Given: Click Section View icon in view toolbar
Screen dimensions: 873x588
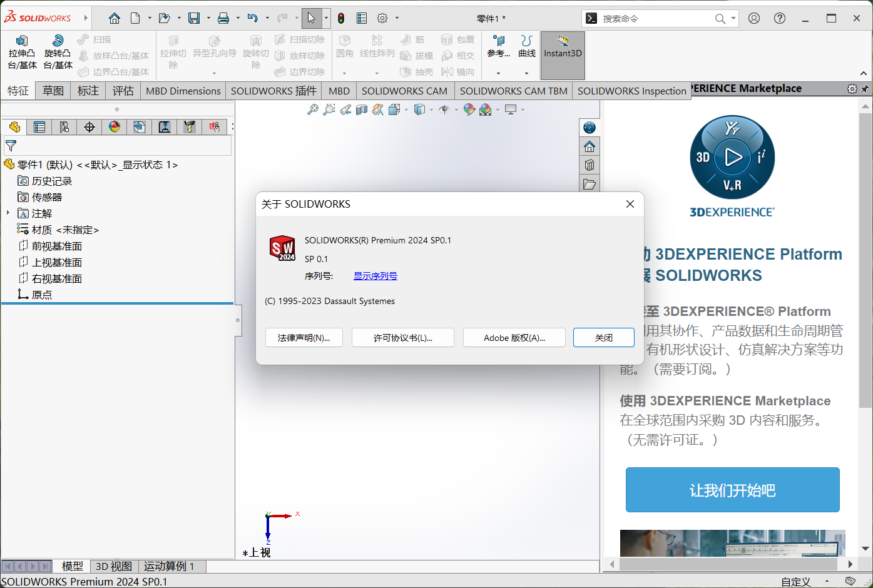Looking at the screenshot, I should point(362,109).
